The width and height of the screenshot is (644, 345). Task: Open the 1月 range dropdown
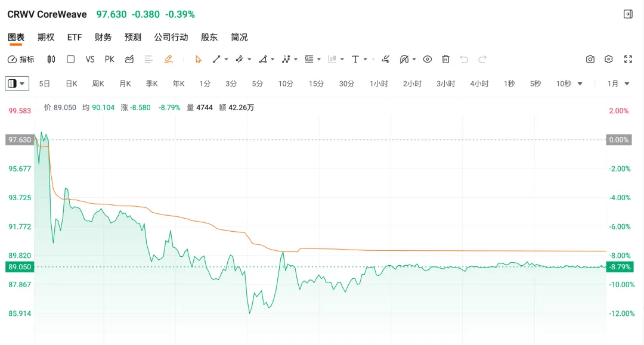[x=618, y=83]
